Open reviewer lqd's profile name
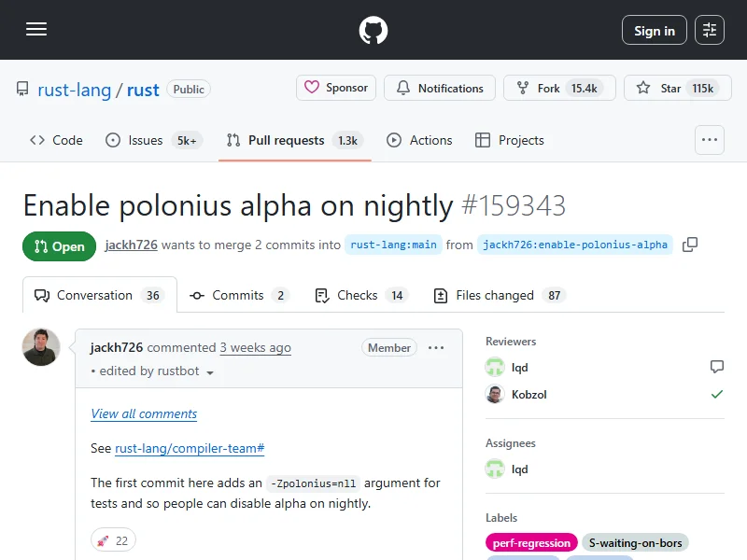The image size is (747, 560). [520, 368]
